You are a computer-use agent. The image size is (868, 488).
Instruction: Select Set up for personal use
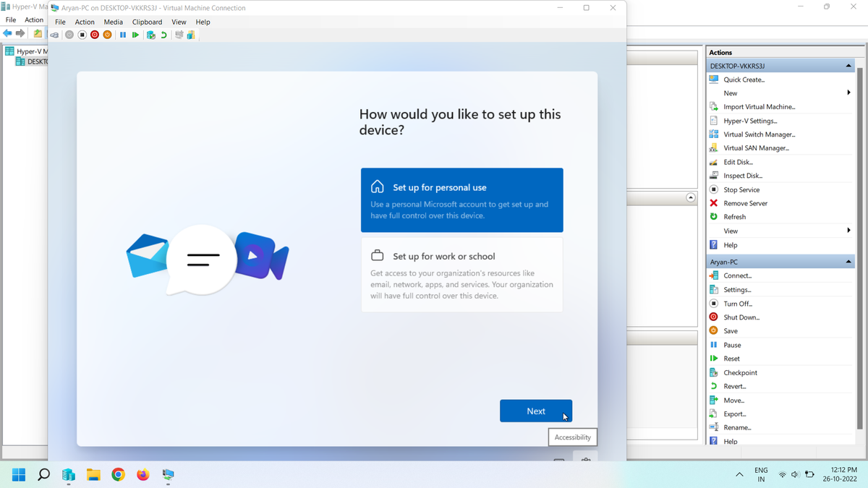click(x=461, y=200)
